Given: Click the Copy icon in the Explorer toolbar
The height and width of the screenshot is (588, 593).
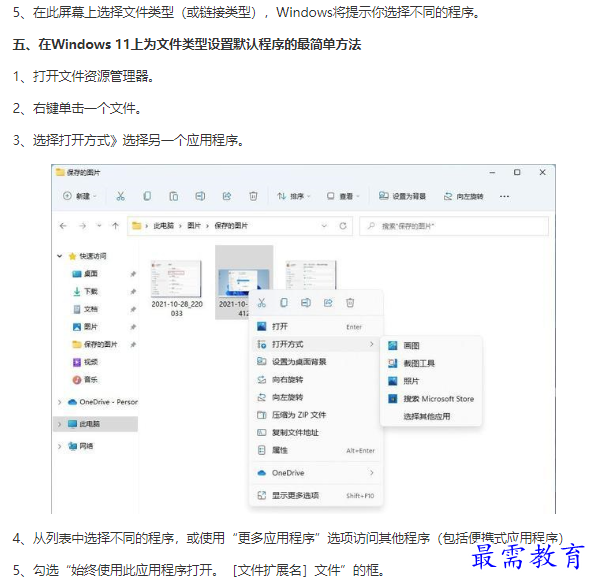Looking at the screenshot, I should (x=147, y=196).
